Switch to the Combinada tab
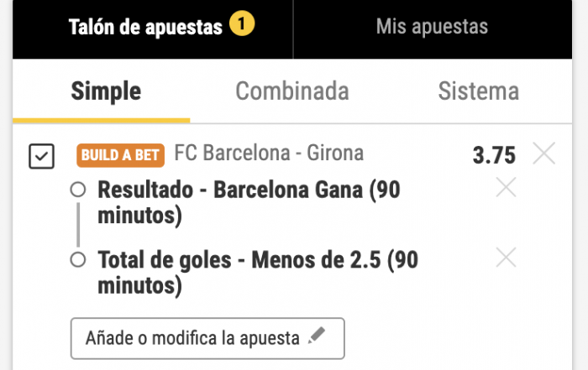 point(291,91)
